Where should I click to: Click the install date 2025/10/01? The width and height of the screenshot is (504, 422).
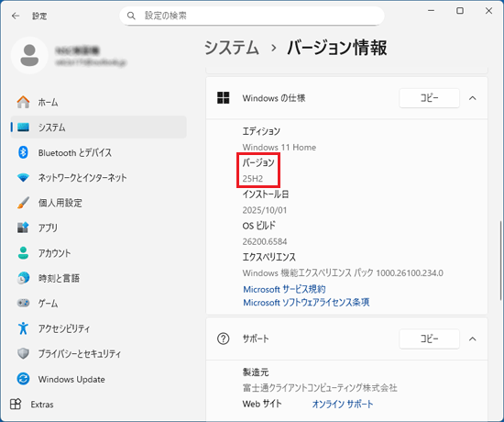tap(265, 210)
